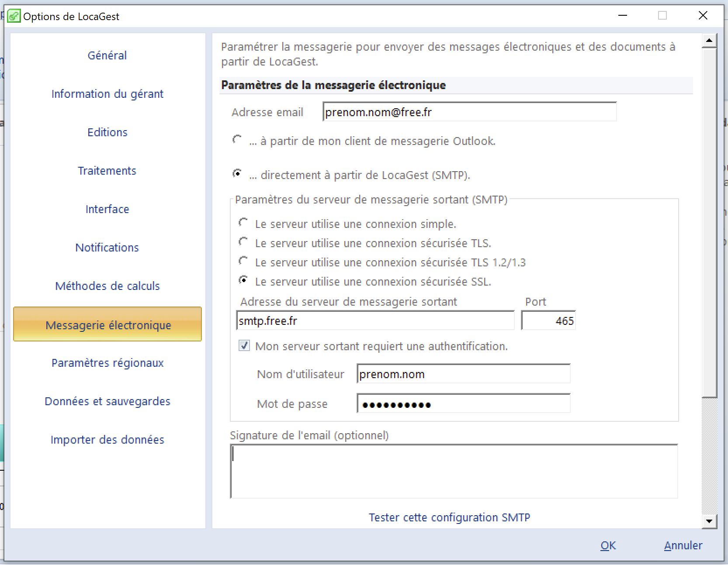Click the scrollbar up arrow

click(709, 41)
